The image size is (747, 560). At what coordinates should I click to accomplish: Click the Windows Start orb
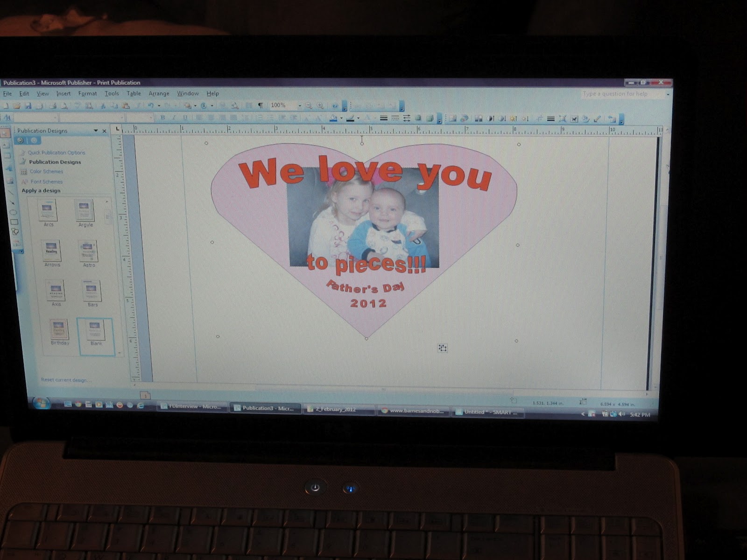41,403
